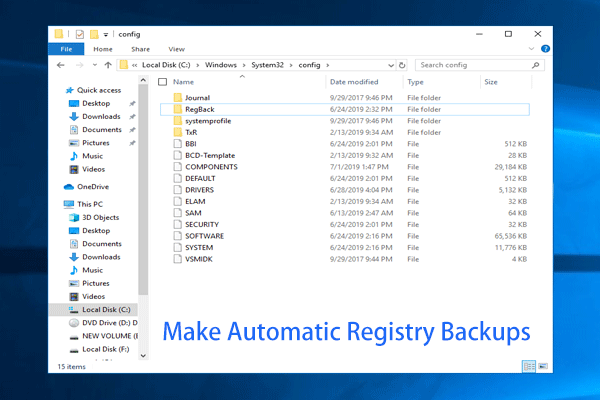Image resolution: width=600 pixels, height=400 pixels.
Task: Select the RegBack folder
Action: [345, 109]
